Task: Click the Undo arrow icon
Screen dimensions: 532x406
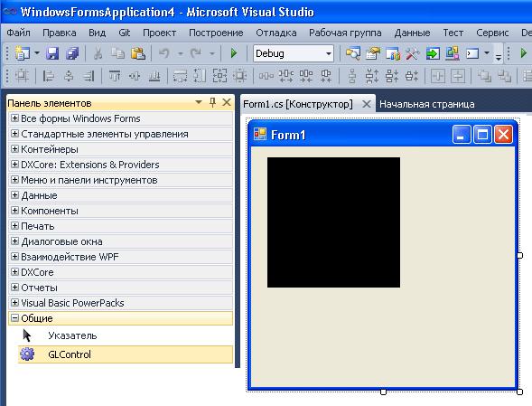Action: (x=164, y=53)
